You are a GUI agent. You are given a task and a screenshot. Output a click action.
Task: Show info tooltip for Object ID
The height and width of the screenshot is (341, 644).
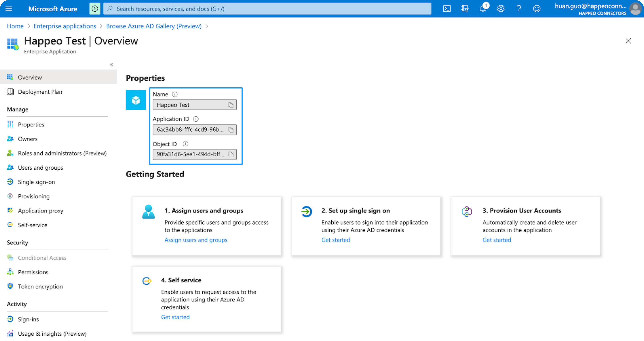[x=186, y=144]
